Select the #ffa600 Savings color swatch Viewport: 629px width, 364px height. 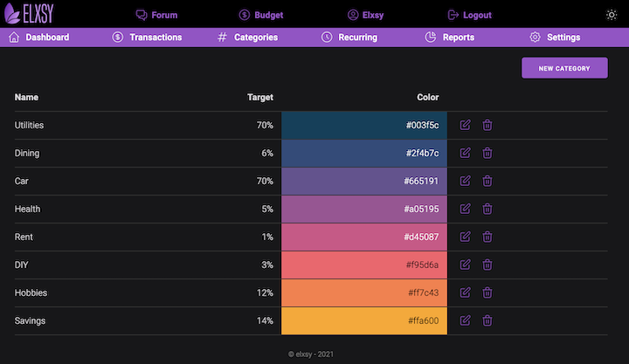(x=363, y=320)
